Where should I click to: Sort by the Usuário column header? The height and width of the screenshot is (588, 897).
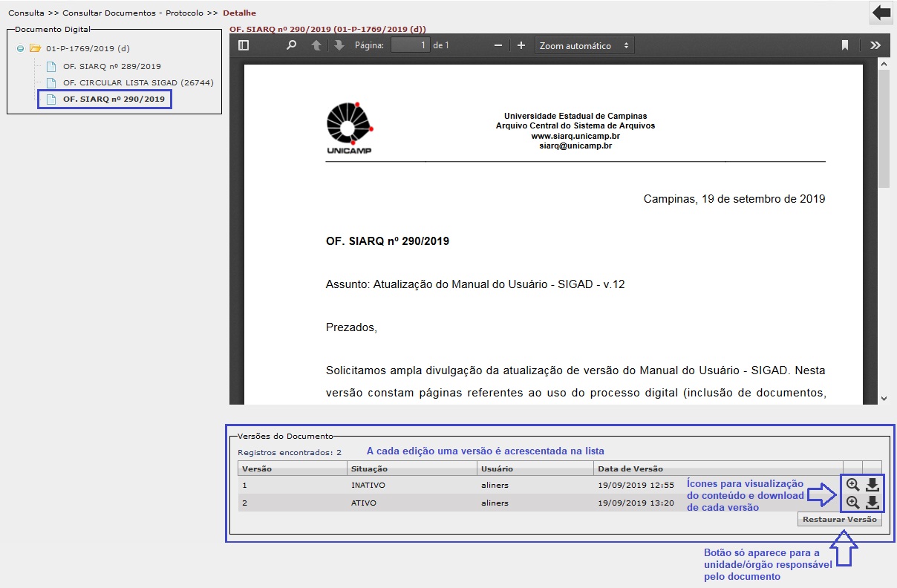(x=535, y=468)
